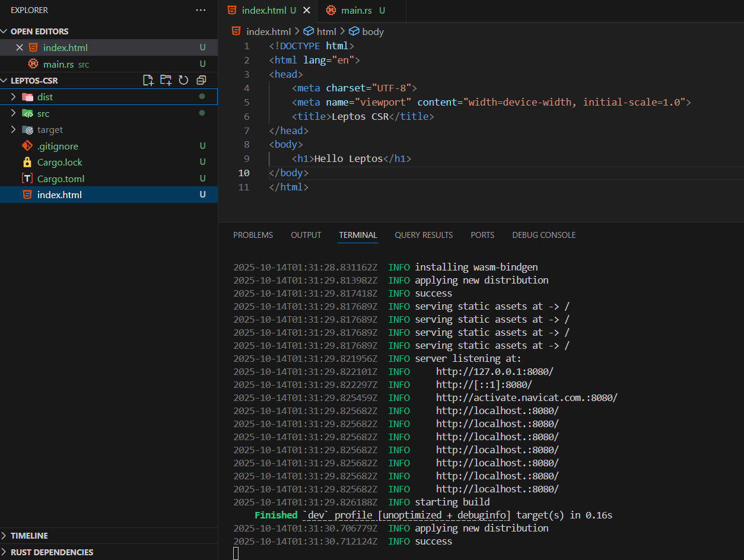Open the PORTS panel tab
The width and height of the screenshot is (744, 560).
tap(482, 235)
